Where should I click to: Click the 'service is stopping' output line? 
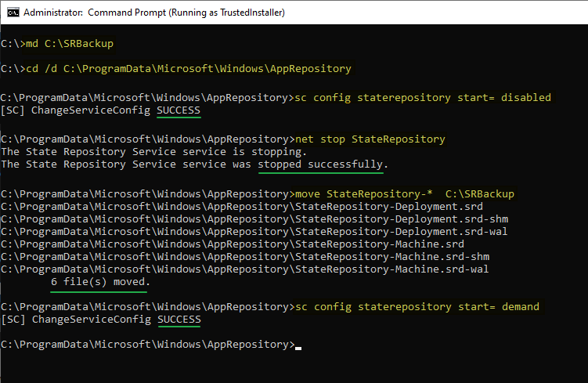tap(154, 152)
